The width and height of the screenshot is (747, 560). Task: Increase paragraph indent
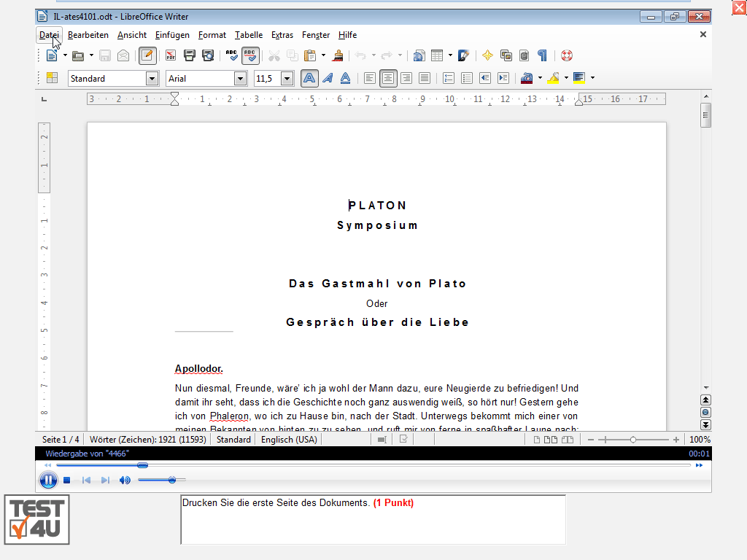(503, 78)
